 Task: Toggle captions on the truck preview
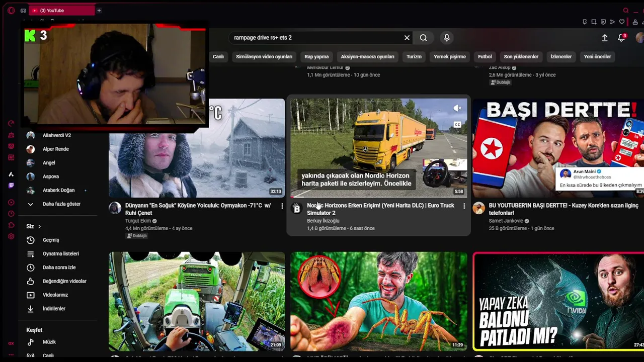457,125
